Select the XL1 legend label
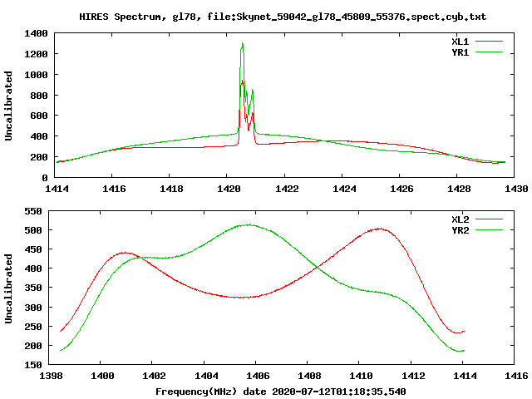Viewport: 532px width, 399px height. [460, 42]
